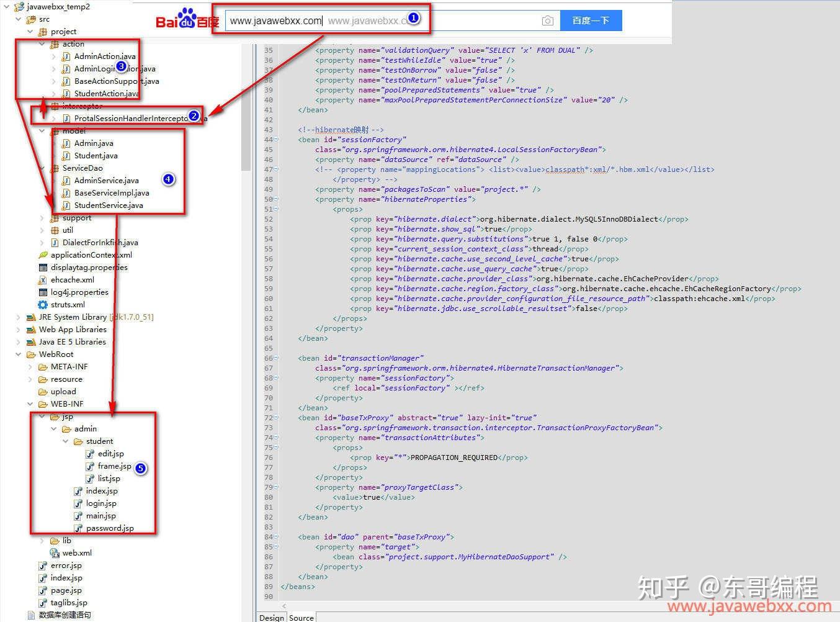Fold hibernateProperties property at line 50
Viewport: 840px width, 622px height.
pos(276,199)
